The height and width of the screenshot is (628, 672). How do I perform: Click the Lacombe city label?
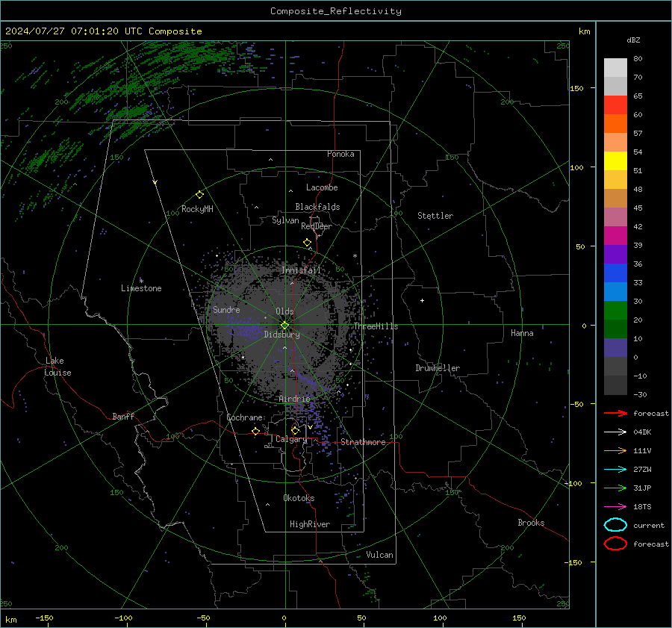pyautogui.click(x=322, y=187)
